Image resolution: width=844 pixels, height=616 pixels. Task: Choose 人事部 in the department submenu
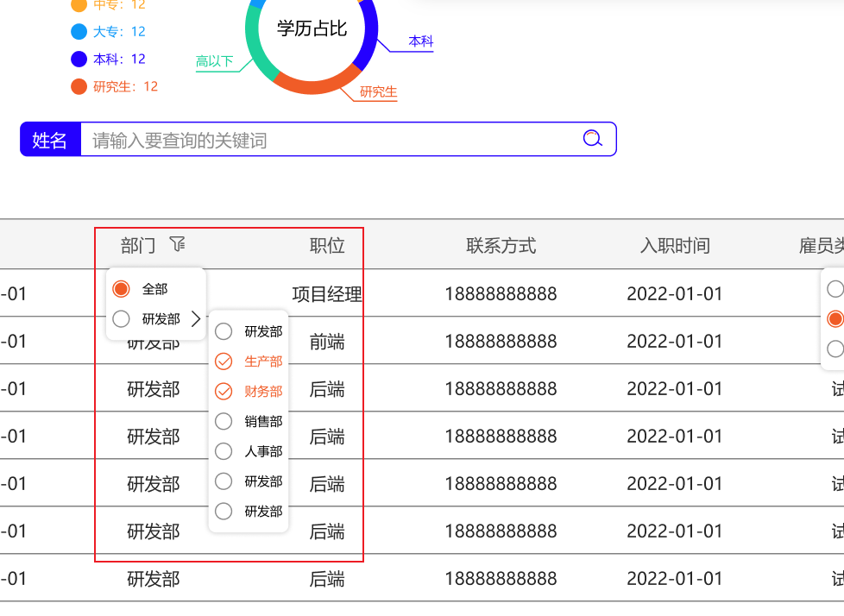[224, 451]
